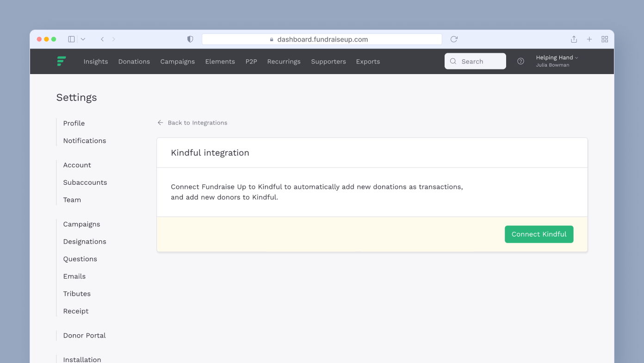
Task: Open the P2P menu
Action: pyautogui.click(x=251, y=62)
